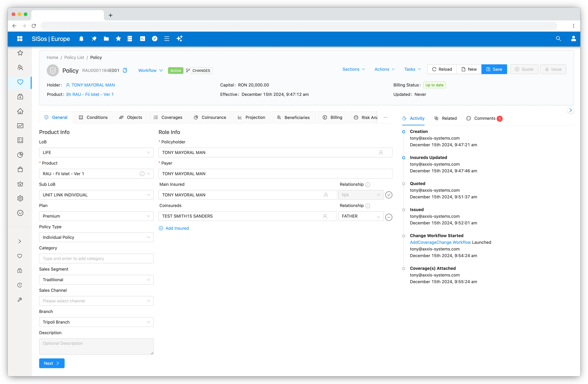The width and height of the screenshot is (588, 384).
Task: Copy the policy number RAU0001164E001
Action: 125,71
